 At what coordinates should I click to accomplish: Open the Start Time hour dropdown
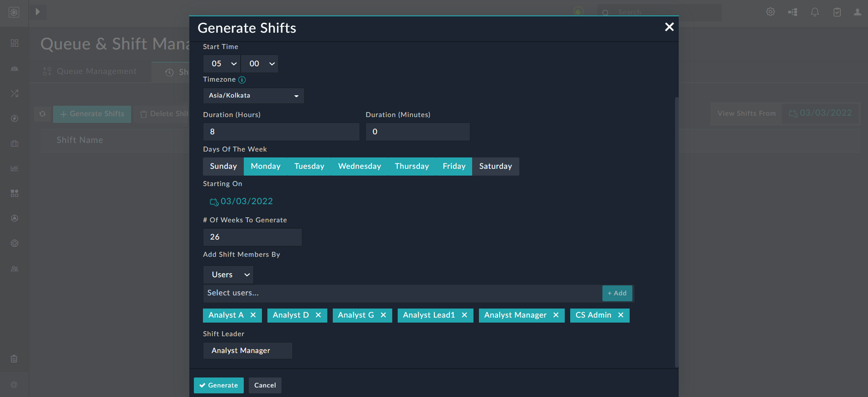[222, 64]
